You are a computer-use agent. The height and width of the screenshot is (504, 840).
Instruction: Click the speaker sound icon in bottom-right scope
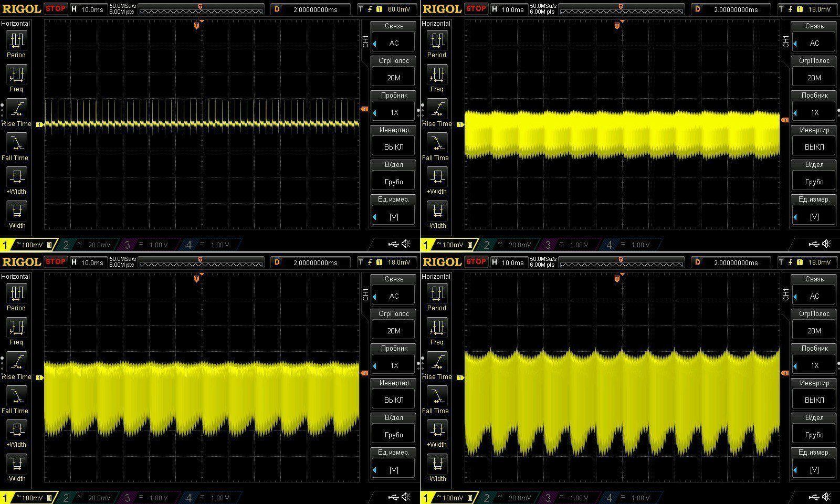(x=827, y=497)
